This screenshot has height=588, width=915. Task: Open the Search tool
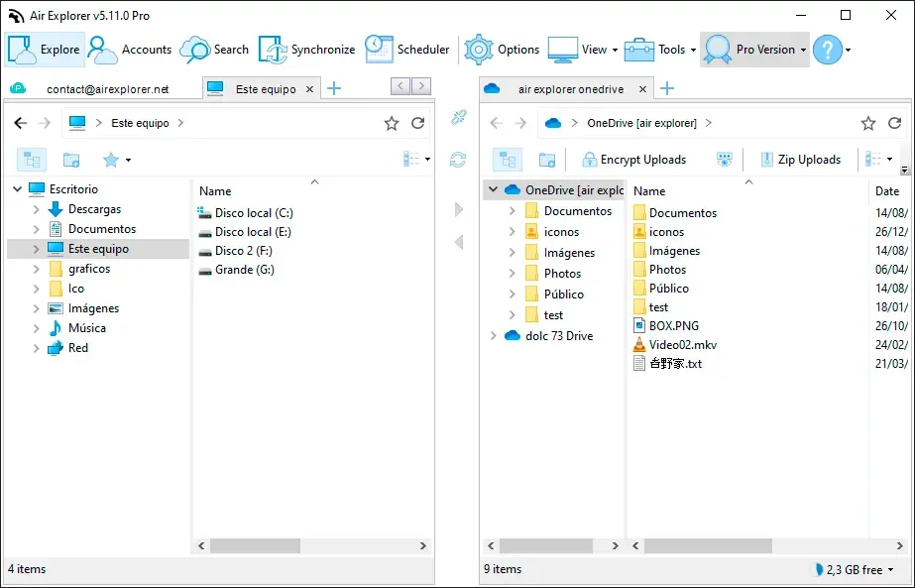pos(214,50)
